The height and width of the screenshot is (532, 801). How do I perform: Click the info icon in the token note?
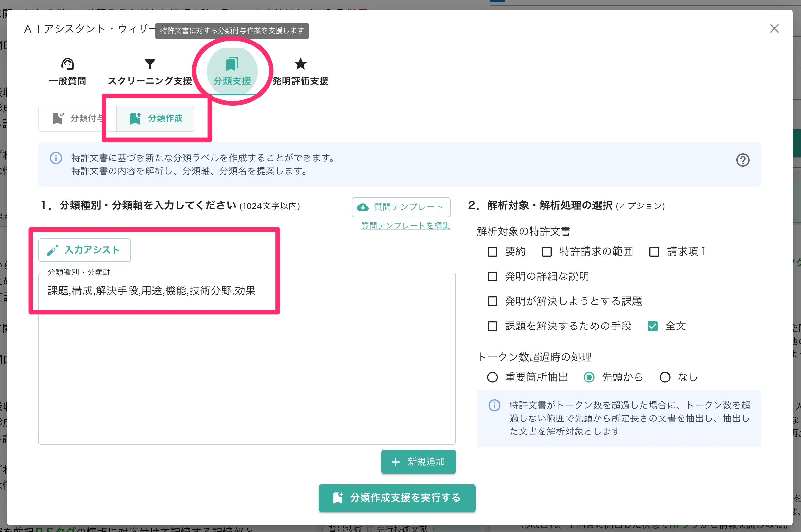pyautogui.click(x=494, y=405)
